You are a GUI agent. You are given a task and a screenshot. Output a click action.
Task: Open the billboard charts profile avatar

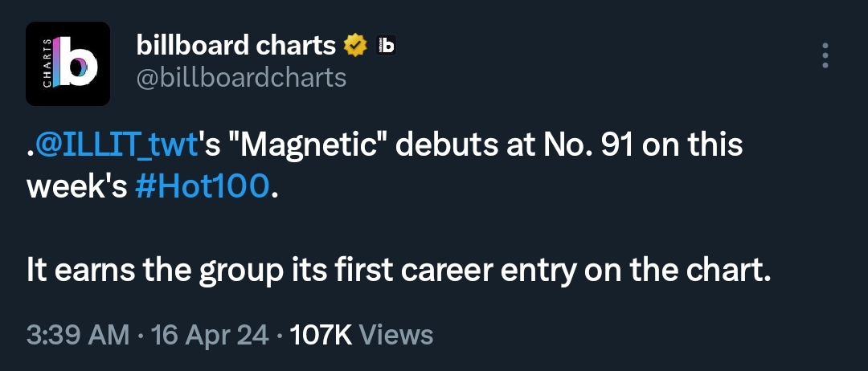(68, 63)
